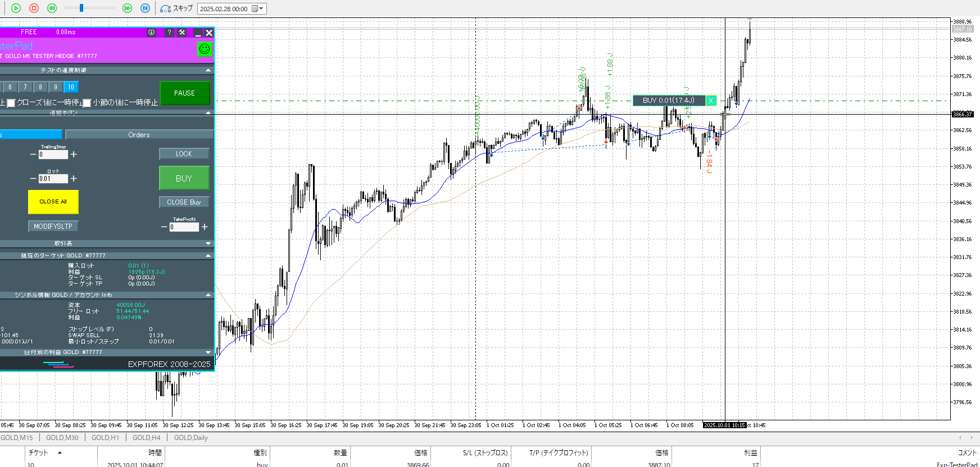
Task: Open the panel tools settings icon
Action: [182, 33]
